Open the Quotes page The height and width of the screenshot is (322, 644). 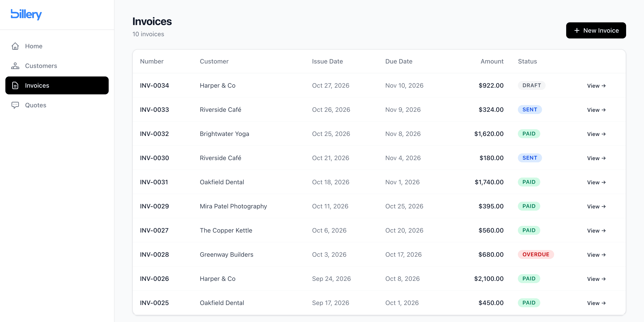tap(57, 105)
